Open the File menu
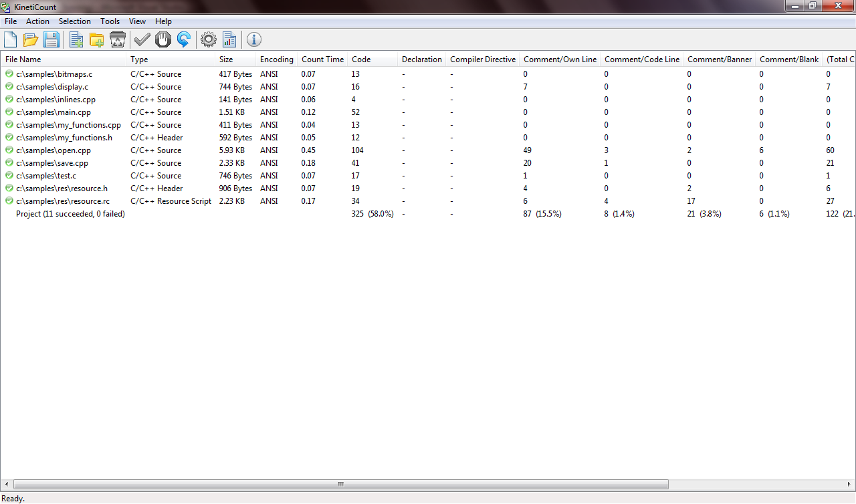The width and height of the screenshot is (856, 504). click(x=11, y=21)
